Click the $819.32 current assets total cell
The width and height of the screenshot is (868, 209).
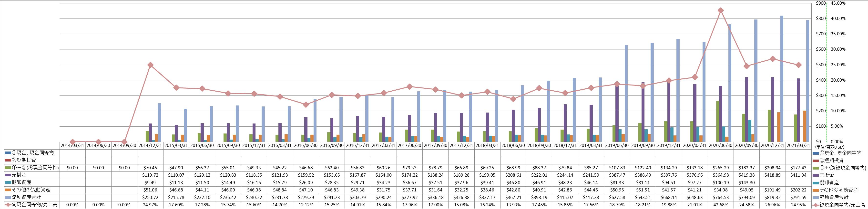pos(772,197)
